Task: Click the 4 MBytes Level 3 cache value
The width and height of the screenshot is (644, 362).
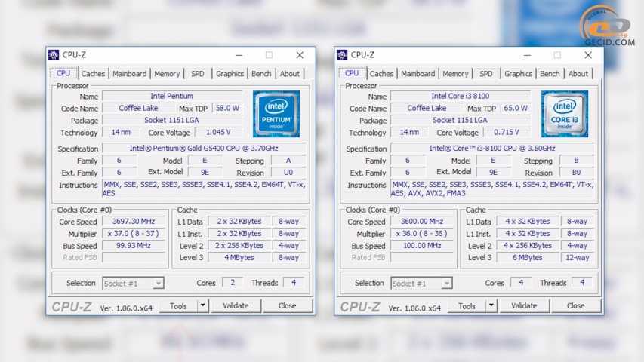Action: coord(239,258)
